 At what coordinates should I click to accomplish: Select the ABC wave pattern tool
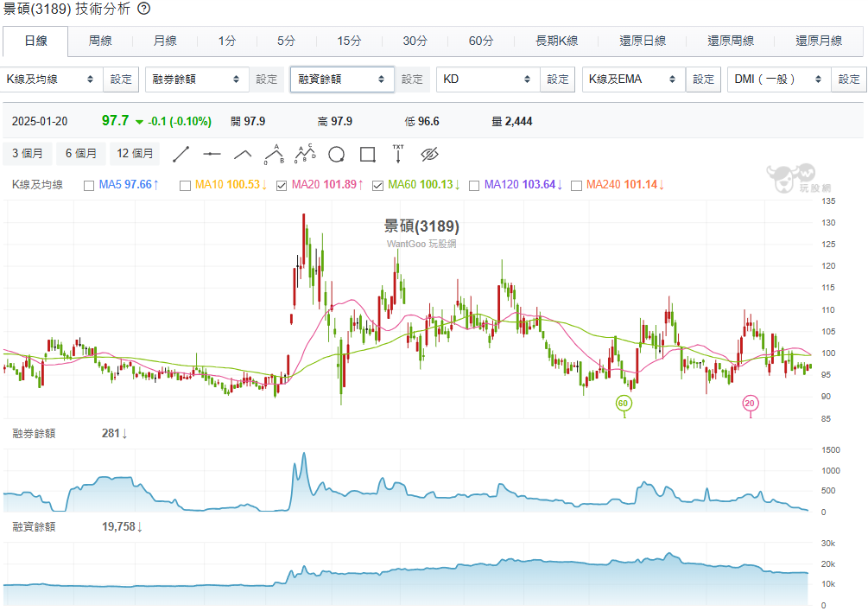pos(274,154)
